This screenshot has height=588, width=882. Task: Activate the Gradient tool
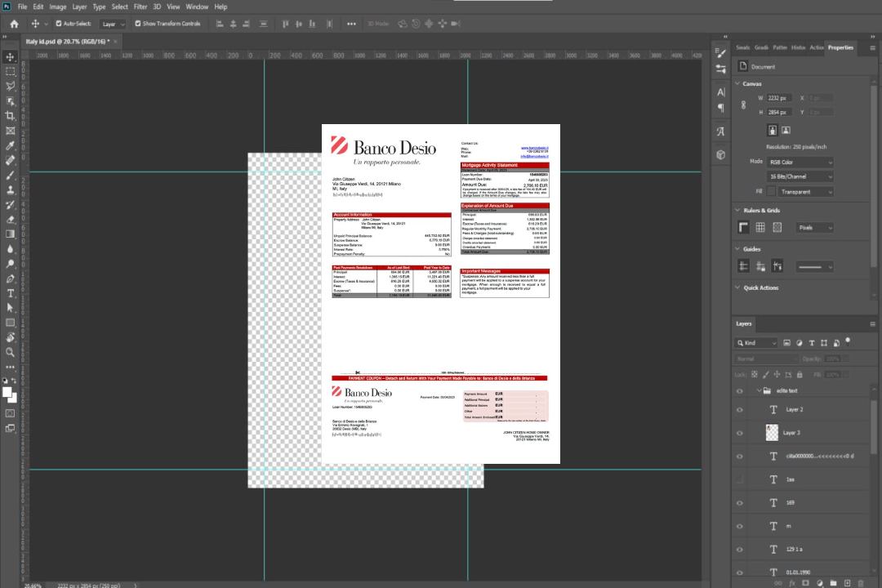(x=11, y=234)
